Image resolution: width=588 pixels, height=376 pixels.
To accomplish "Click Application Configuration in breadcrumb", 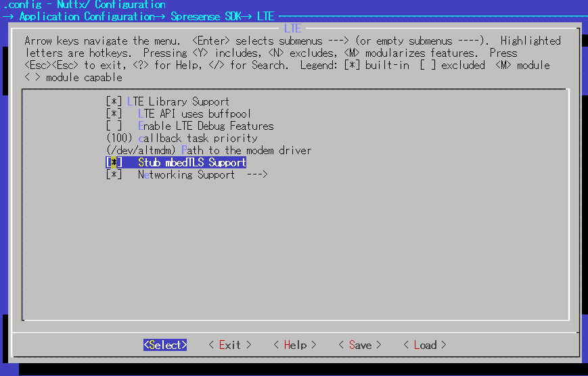I will (x=87, y=16).
